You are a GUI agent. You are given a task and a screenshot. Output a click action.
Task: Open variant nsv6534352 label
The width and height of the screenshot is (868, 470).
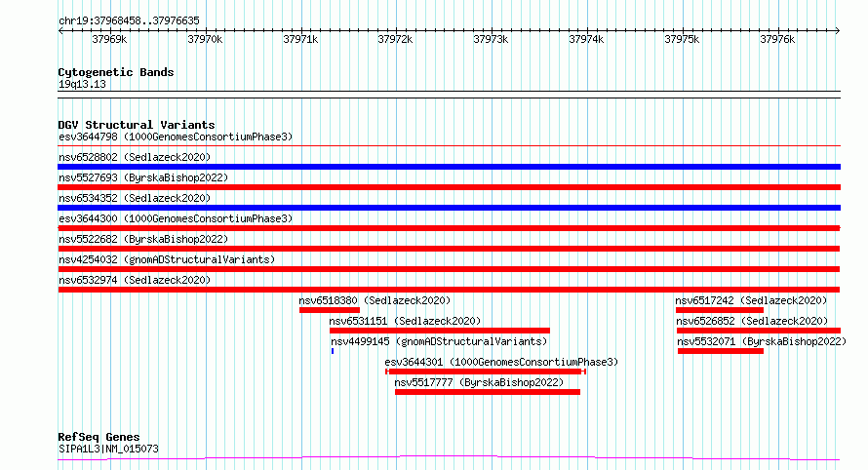tap(135, 198)
